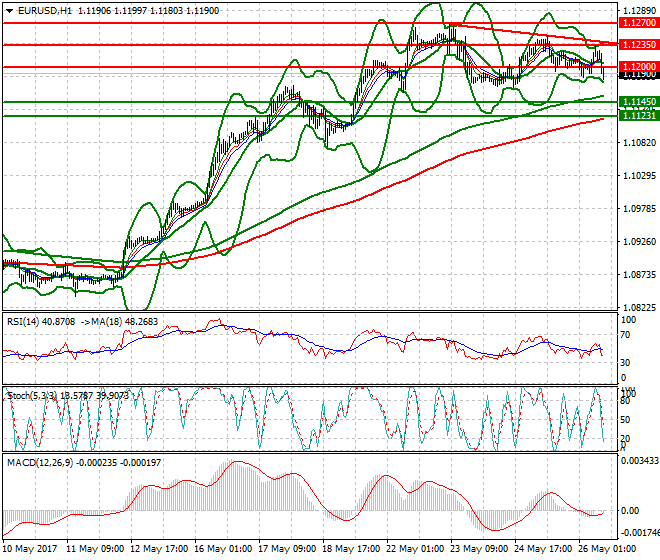Click the 1.11450 green price level label
660x560 pixels.
pos(639,101)
